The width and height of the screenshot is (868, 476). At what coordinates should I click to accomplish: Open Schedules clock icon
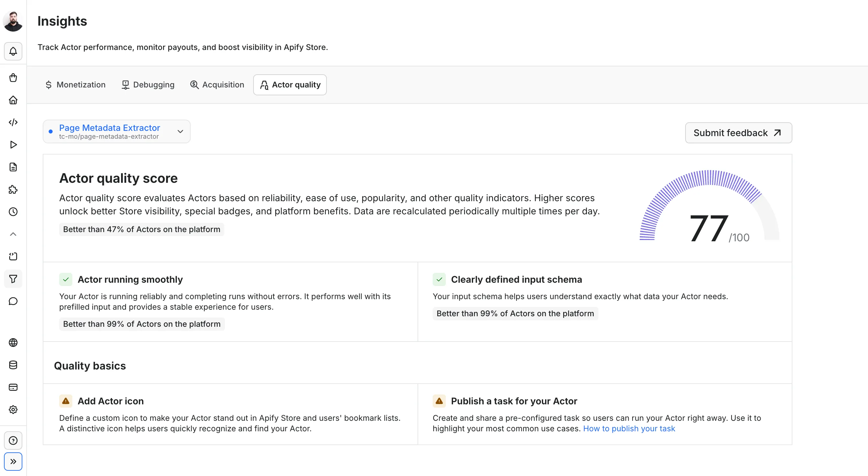[x=13, y=212]
